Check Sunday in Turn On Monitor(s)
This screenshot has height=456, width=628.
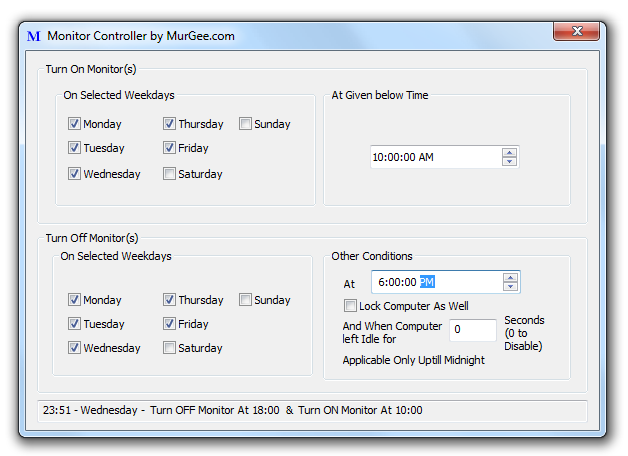245,124
